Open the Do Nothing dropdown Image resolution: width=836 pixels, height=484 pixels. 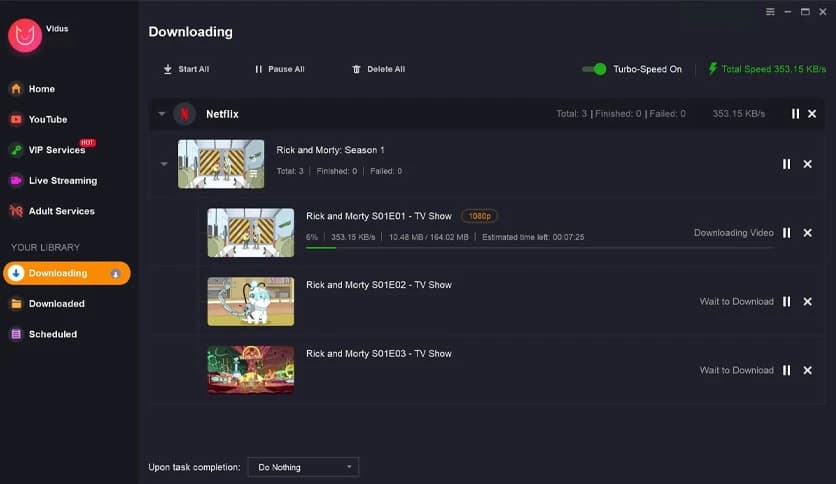(303, 467)
